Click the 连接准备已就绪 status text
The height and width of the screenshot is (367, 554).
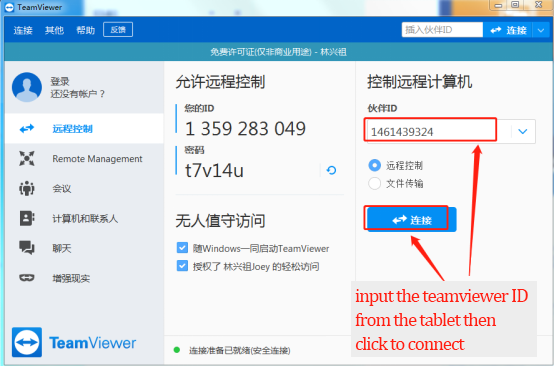point(240,350)
